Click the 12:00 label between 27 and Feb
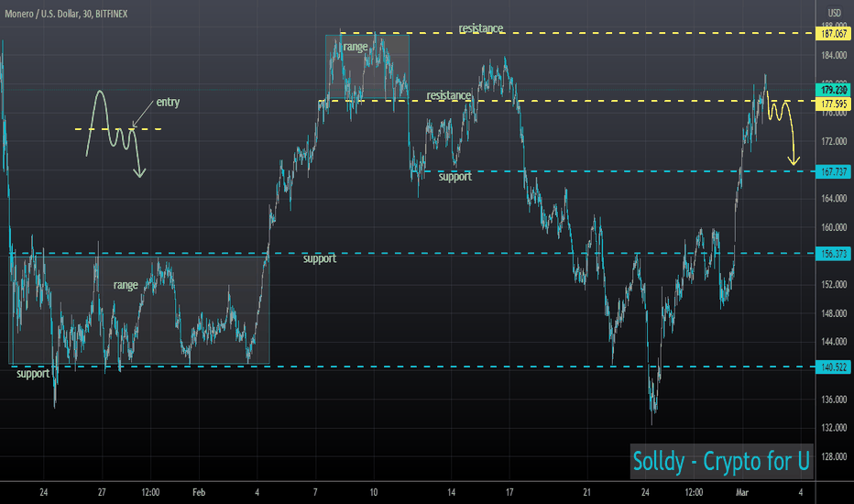854x504 pixels. 150,493
